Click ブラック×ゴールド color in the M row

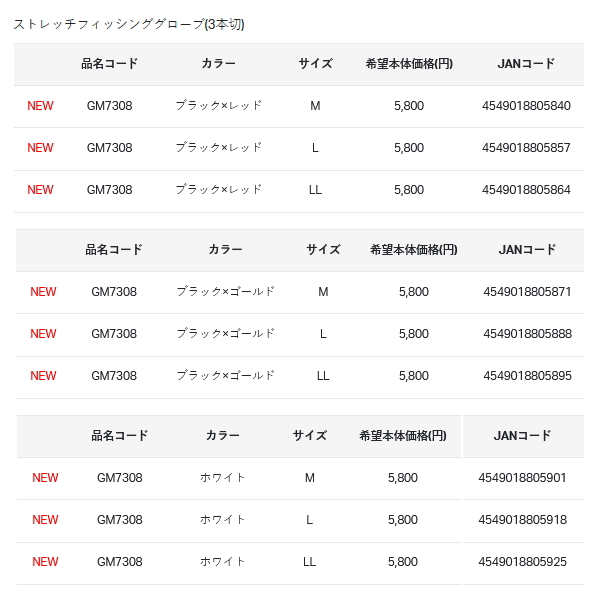[x=225, y=292]
